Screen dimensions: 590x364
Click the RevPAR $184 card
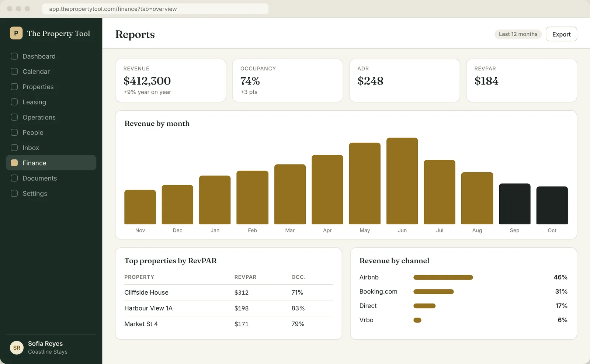coord(521,80)
